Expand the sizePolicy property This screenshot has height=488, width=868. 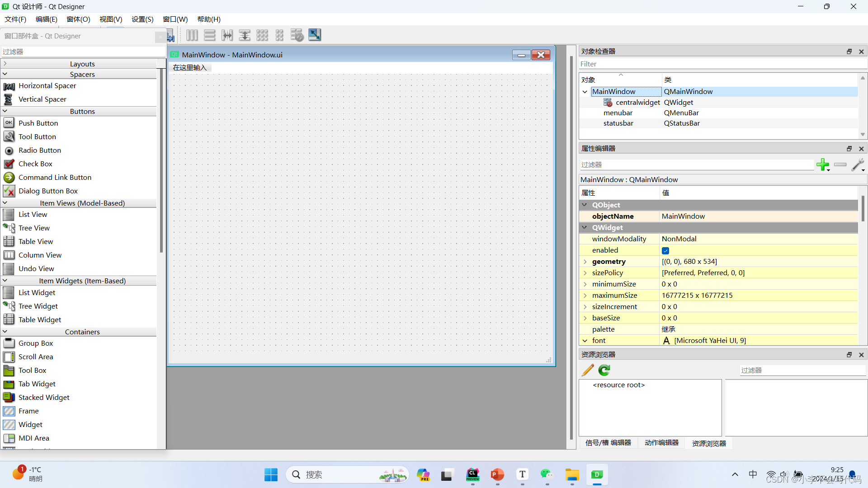(x=585, y=273)
